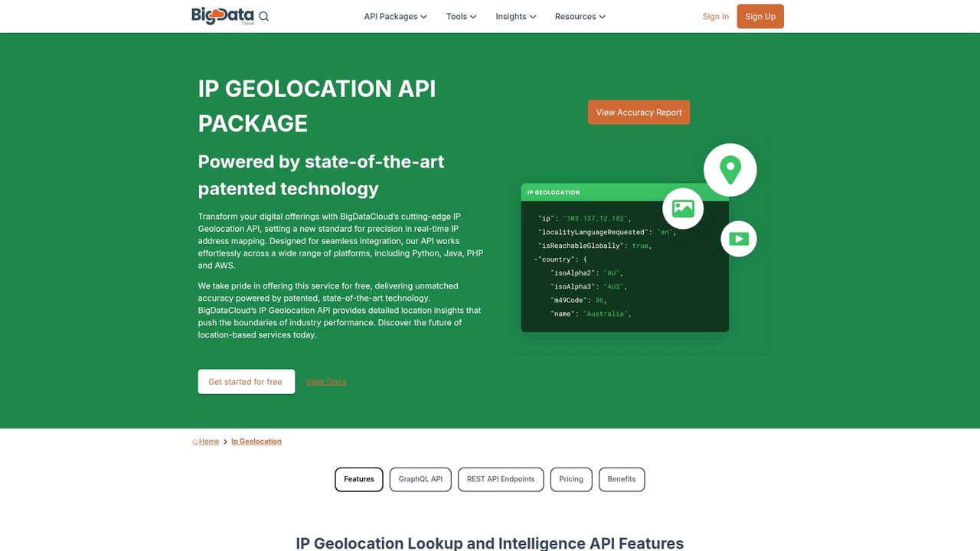
Task: Expand the API Packages menu
Action: [x=395, y=16]
